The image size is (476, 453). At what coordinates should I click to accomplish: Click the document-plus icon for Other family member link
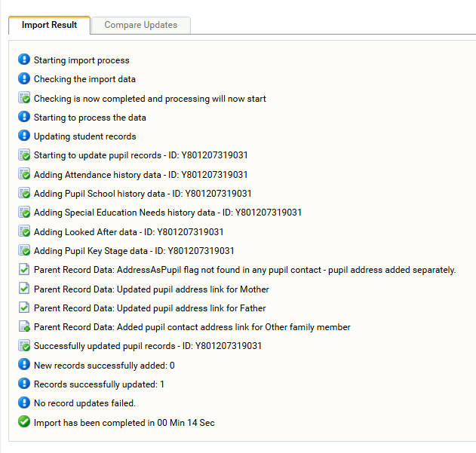point(24,326)
